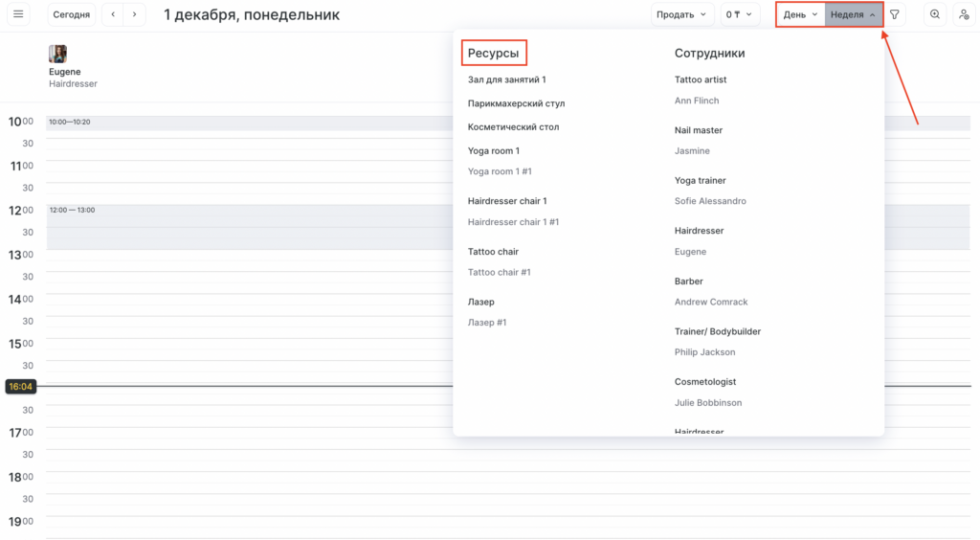This screenshot has height=540, width=980.
Task: Choose employee Ann Flinch
Action: pyautogui.click(x=697, y=101)
